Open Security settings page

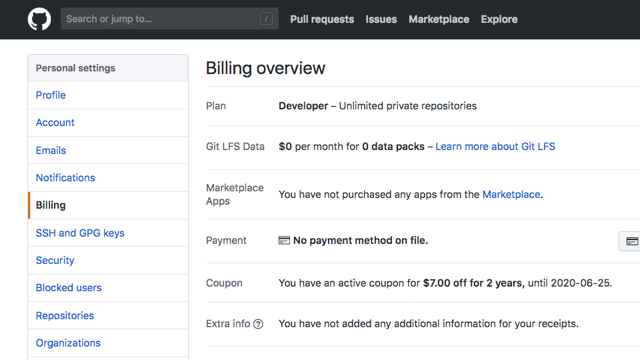pyautogui.click(x=108, y=260)
